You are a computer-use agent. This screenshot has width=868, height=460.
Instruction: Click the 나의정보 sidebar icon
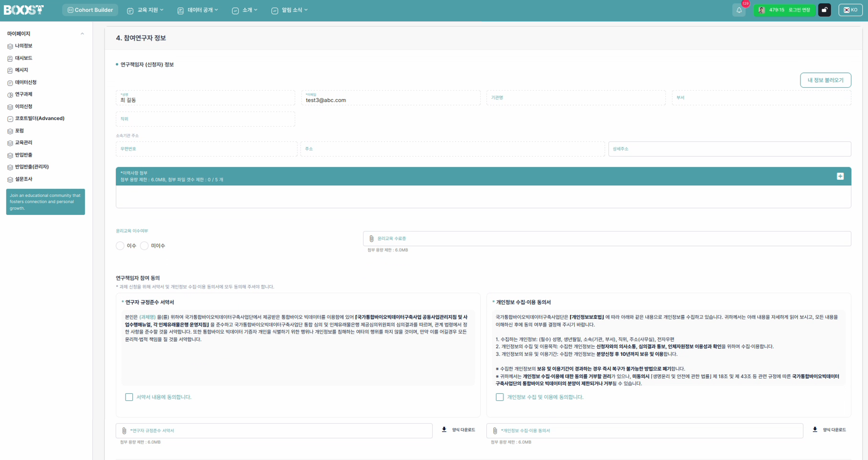coord(10,46)
